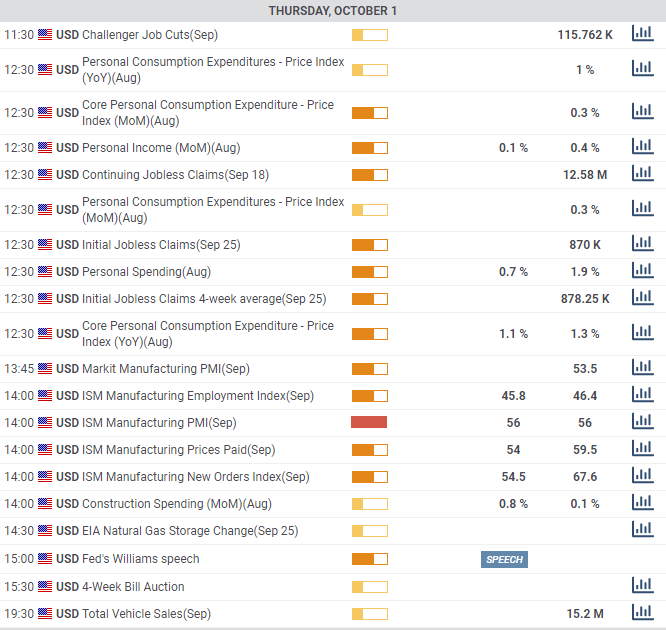View chart for EIA Natural Gas Storage Change
This screenshot has height=630, width=666.
pos(641,530)
